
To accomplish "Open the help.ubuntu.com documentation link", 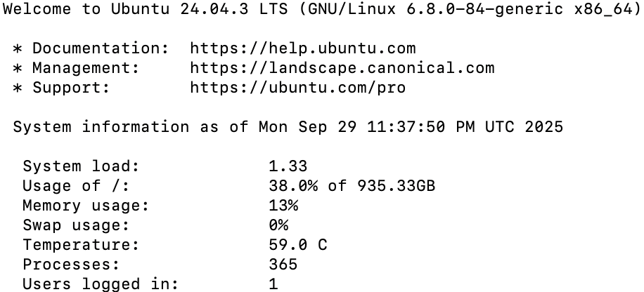I will (303, 48).
